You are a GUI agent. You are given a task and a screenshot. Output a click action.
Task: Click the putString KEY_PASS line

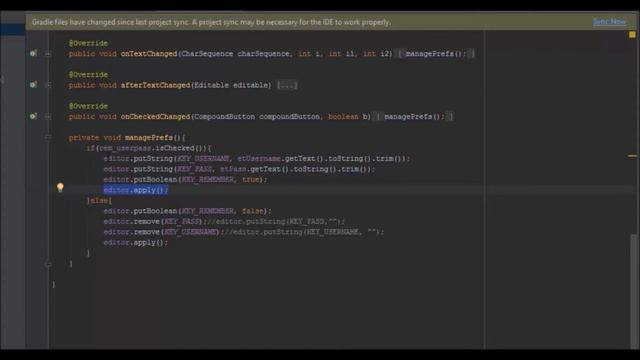(x=239, y=169)
